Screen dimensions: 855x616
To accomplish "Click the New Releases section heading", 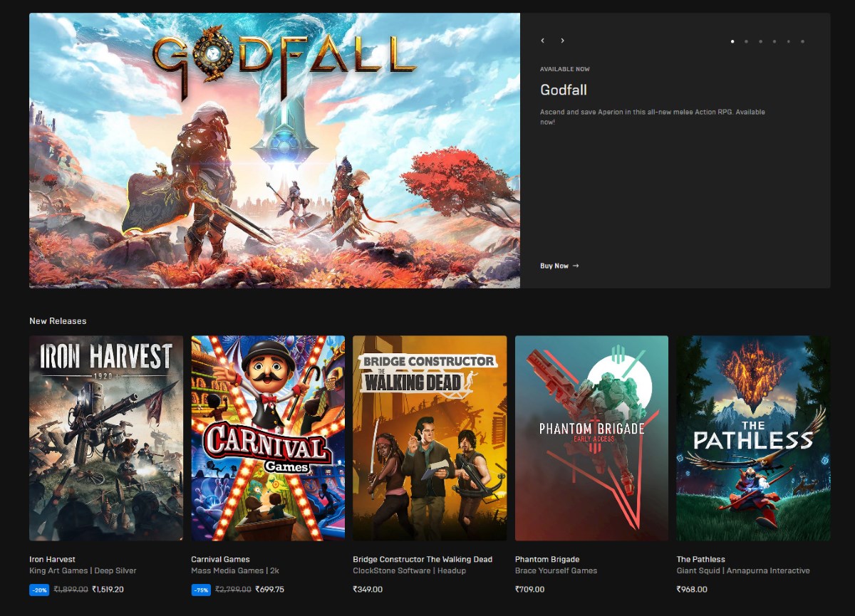I will (x=58, y=320).
